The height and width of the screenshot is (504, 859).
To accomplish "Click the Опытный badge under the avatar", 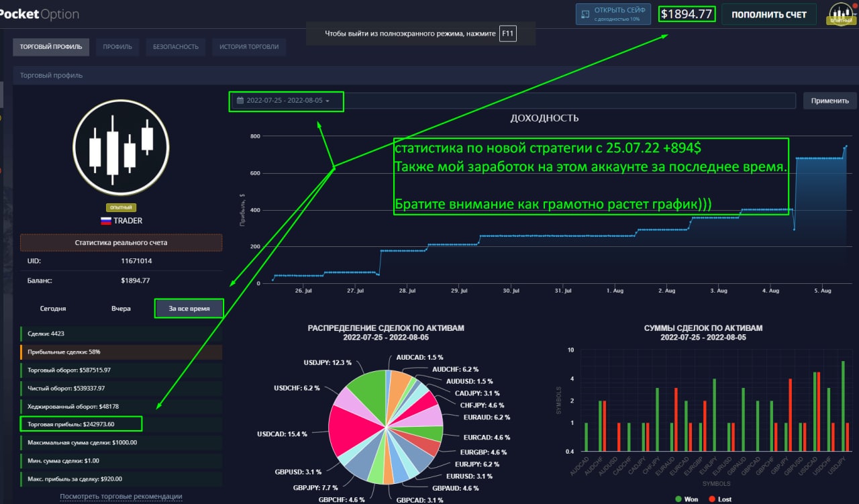I will (121, 207).
